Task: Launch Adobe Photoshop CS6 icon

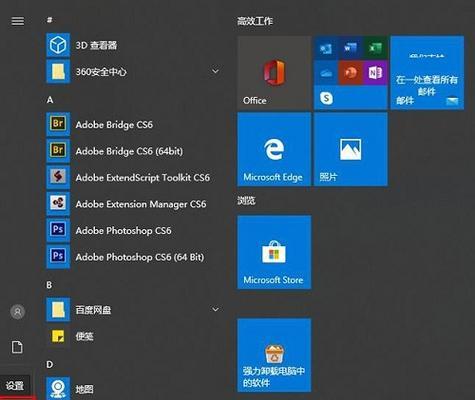Action: (x=58, y=230)
